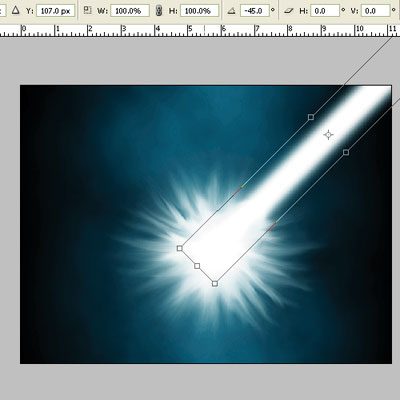Select the rotation field showing -45.0
This screenshot has width=400, height=400.
point(255,11)
